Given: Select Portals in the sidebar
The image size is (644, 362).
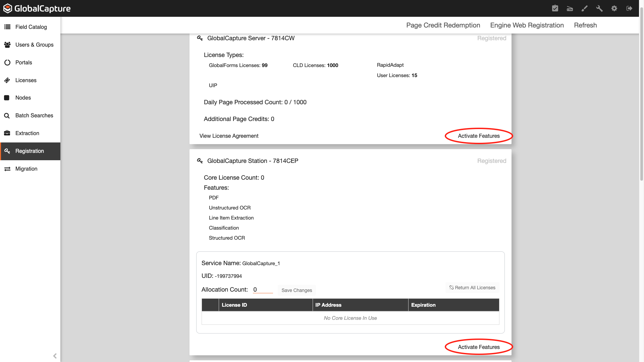Looking at the screenshot, I should pyautogui.click(x=23, y=62).
